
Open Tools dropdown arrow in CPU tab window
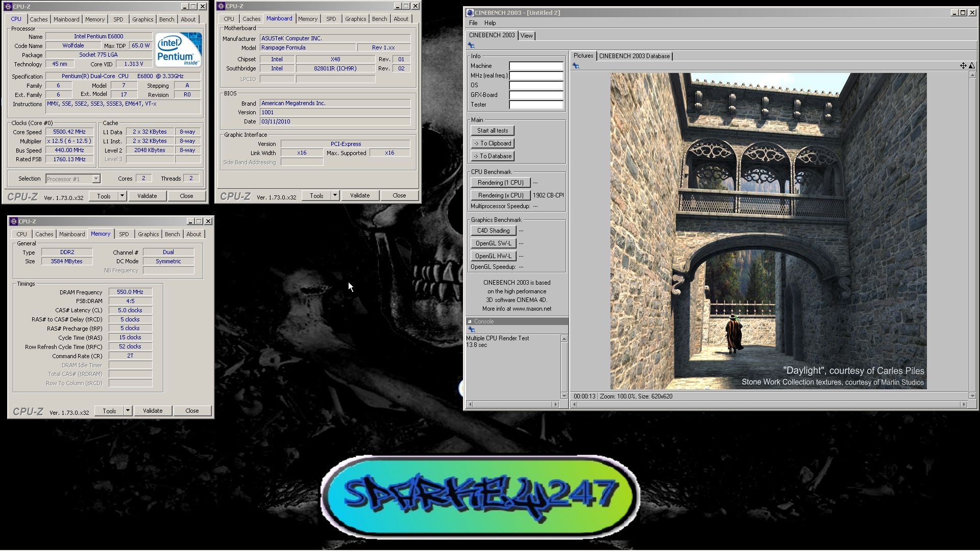click(x=122, y=196)
